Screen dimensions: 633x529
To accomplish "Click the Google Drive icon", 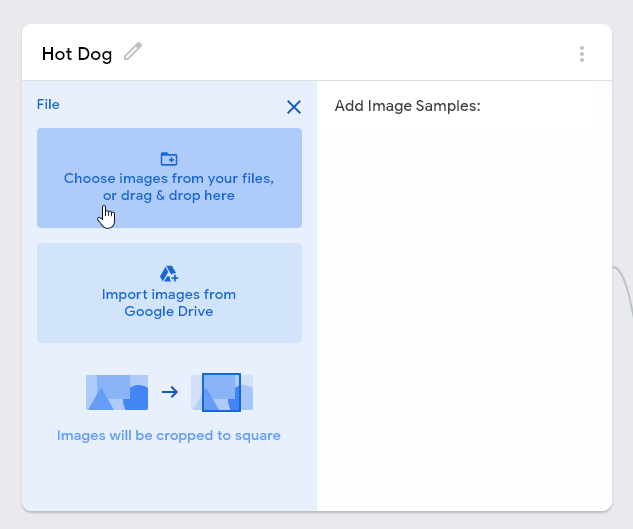I will pyautogui.click(x=169, y=274).
